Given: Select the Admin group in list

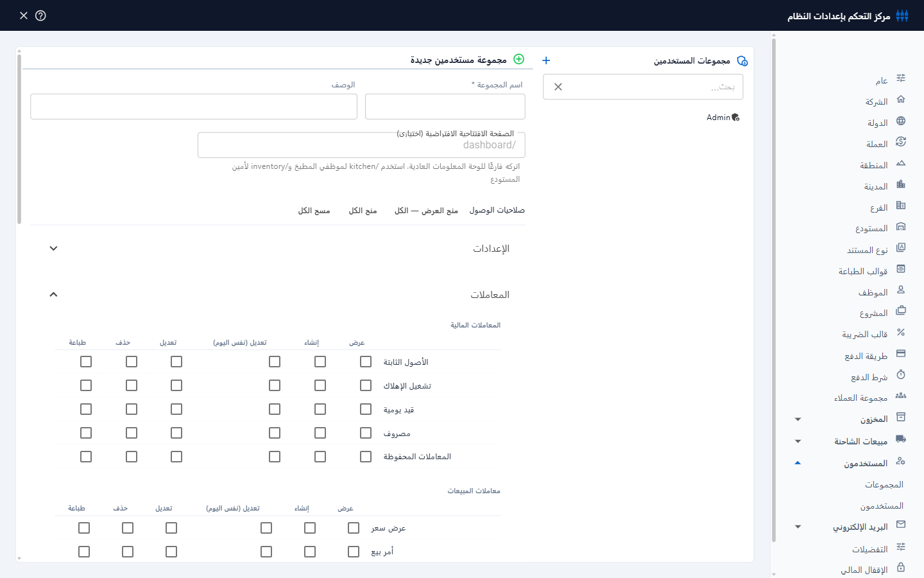Looking at the screenshot, I should coord(723,118).
